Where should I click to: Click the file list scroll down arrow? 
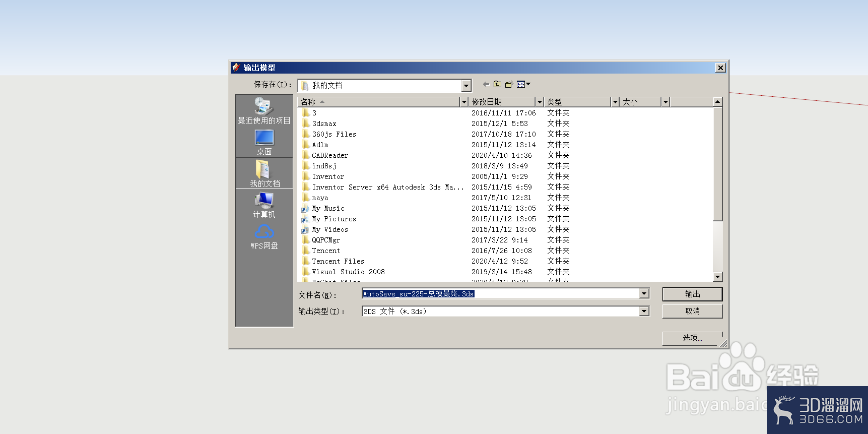click(718, 277)
